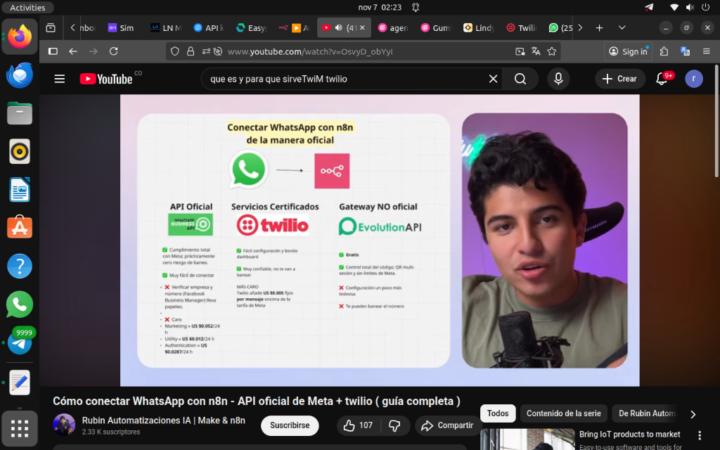Open the channel avatar thumbnail
Screen dimensions: 720x450
(64, 424)
